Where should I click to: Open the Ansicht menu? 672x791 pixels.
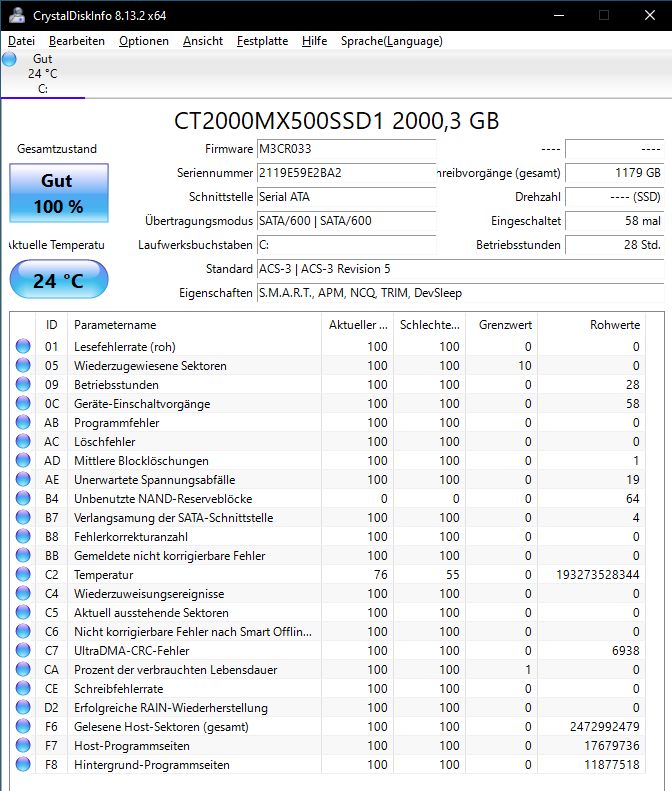[x=203, y=41]
